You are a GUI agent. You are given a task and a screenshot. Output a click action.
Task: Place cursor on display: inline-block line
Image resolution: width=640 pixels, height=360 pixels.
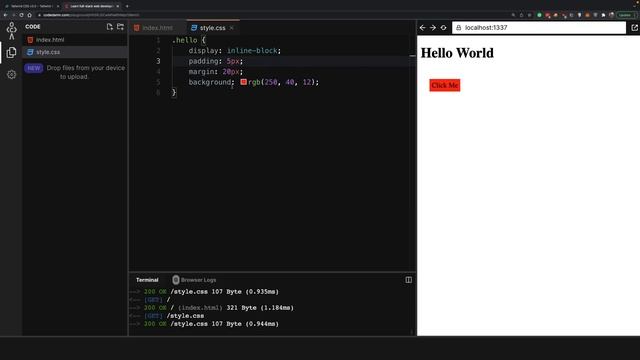click(235, 51)
